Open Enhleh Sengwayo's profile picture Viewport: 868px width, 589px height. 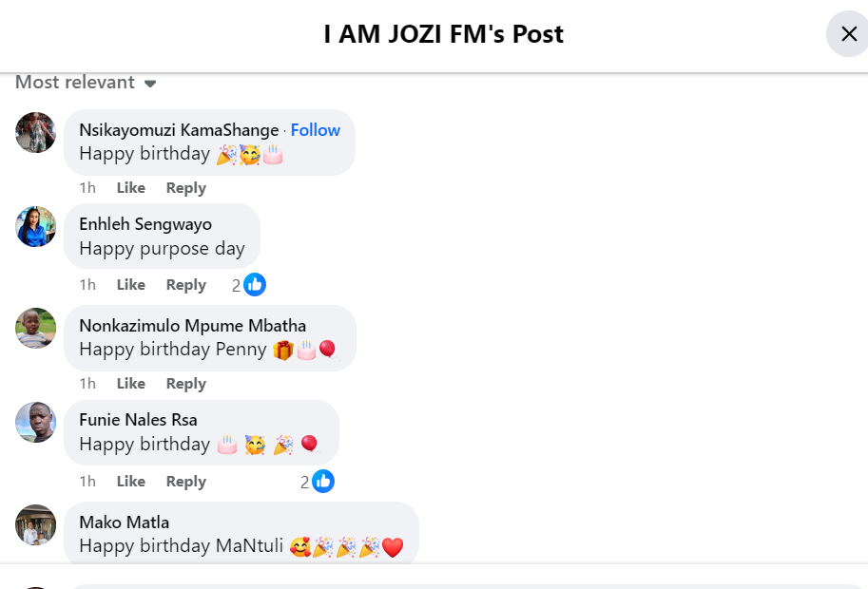point(36,226)
